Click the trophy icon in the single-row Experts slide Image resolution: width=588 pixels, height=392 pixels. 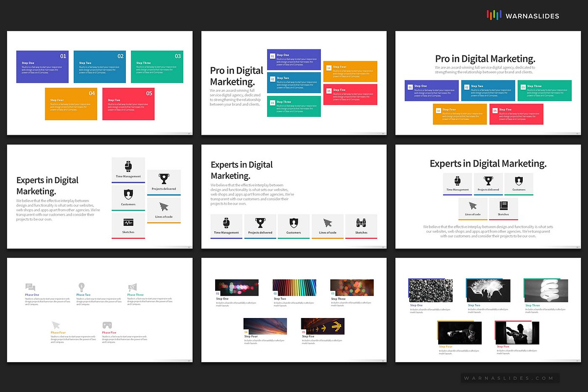[260, 222]
